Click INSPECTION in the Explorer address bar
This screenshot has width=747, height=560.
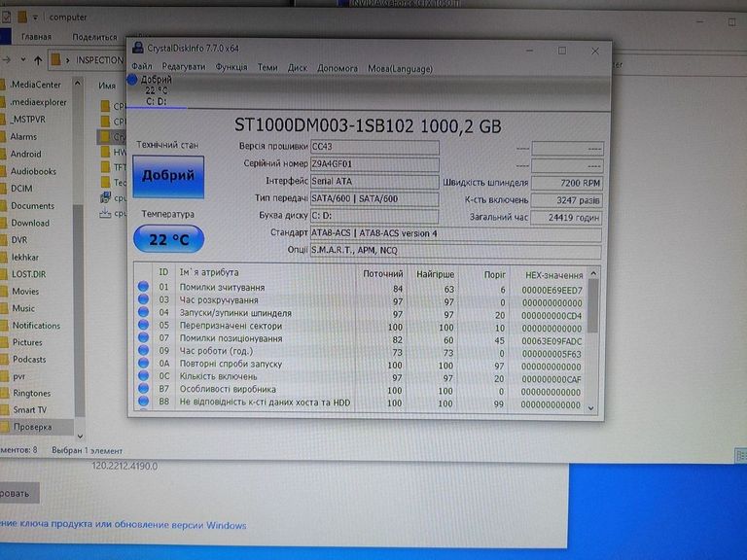click(99, 60)
